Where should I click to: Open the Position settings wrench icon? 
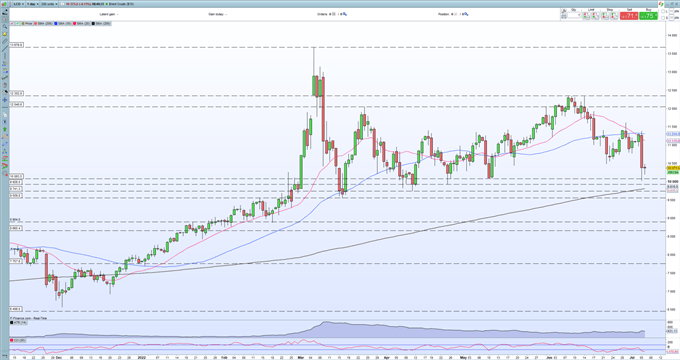467,14
